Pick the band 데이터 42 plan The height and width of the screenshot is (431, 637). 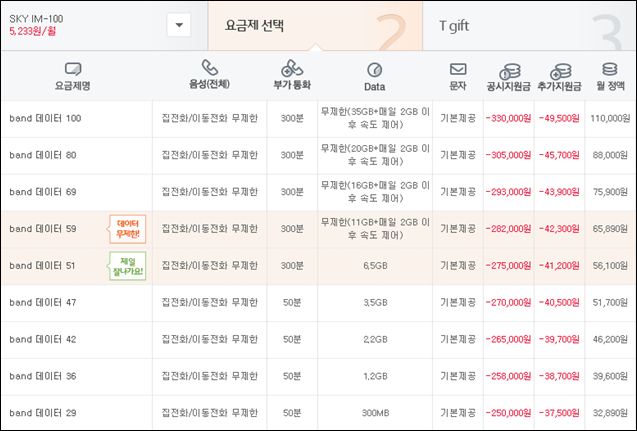point(318,340)
